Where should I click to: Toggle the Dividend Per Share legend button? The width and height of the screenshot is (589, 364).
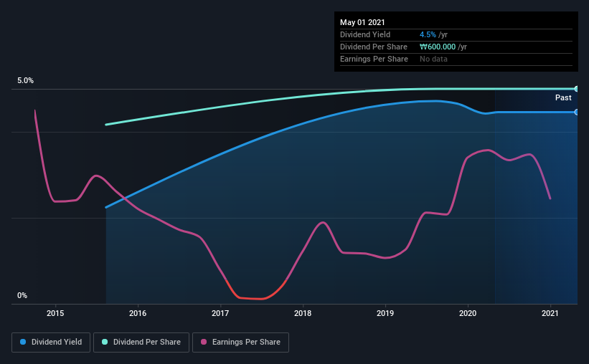pos(141,343)
